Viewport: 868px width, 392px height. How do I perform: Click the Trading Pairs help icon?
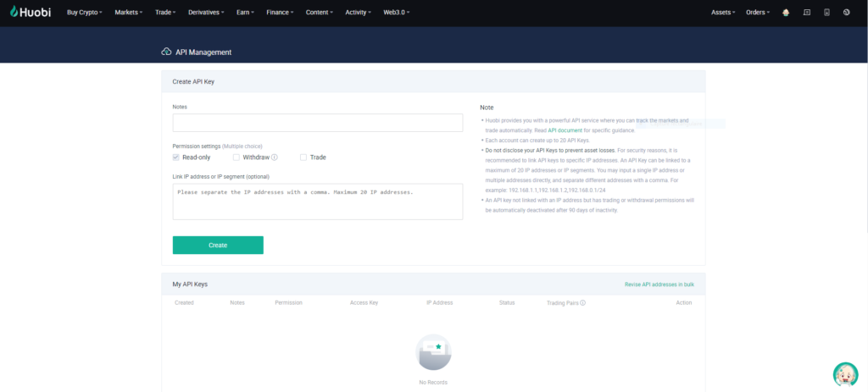click(x=583, y=302)
